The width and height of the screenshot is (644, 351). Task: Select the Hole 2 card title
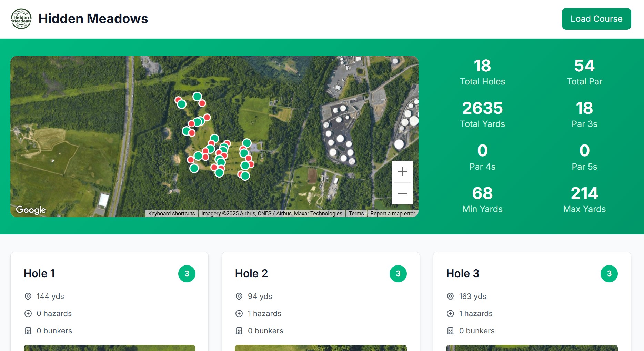[251, 273]
